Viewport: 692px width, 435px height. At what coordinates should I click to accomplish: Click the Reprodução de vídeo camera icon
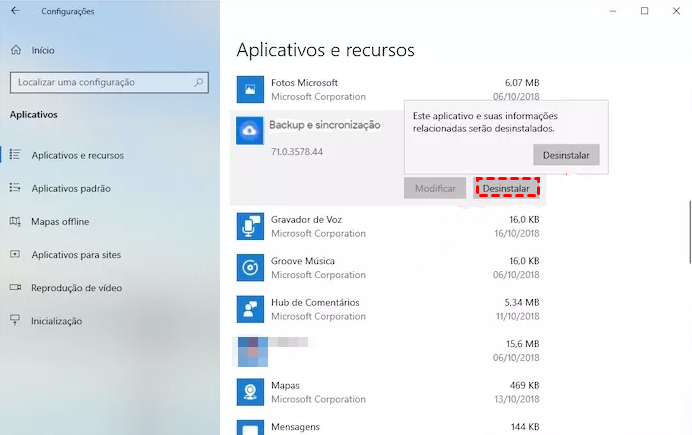(15, 287)
